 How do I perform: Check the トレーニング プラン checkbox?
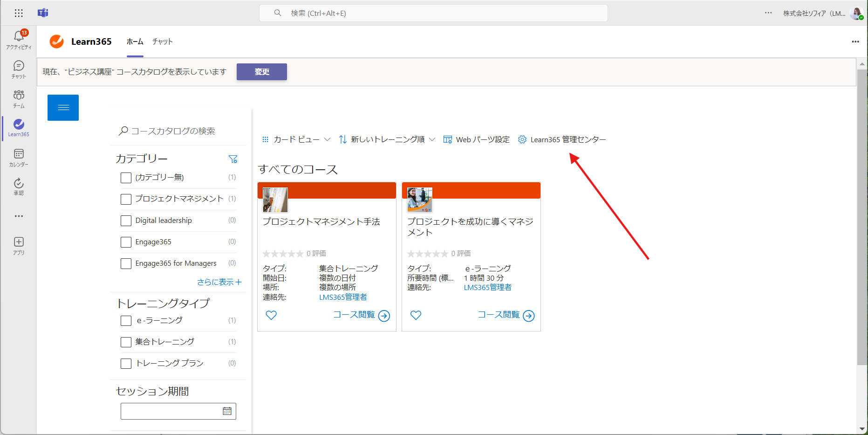[x=126, y=364]
